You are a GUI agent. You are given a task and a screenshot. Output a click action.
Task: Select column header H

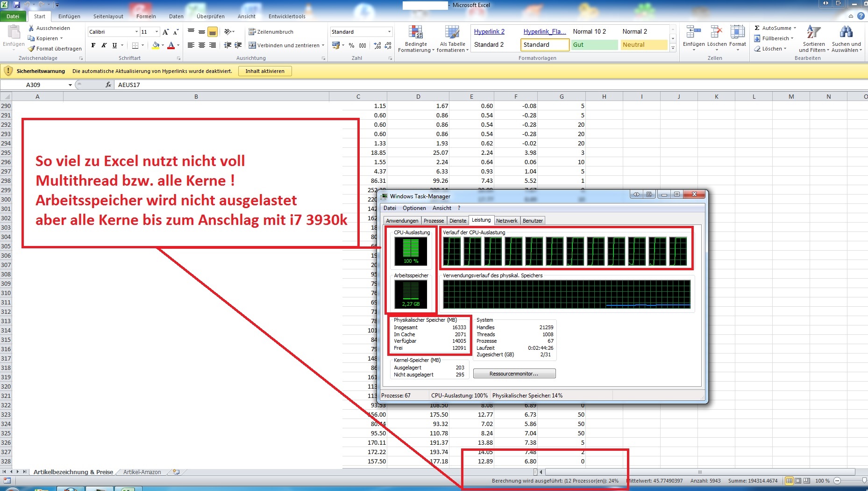(604, 97)
